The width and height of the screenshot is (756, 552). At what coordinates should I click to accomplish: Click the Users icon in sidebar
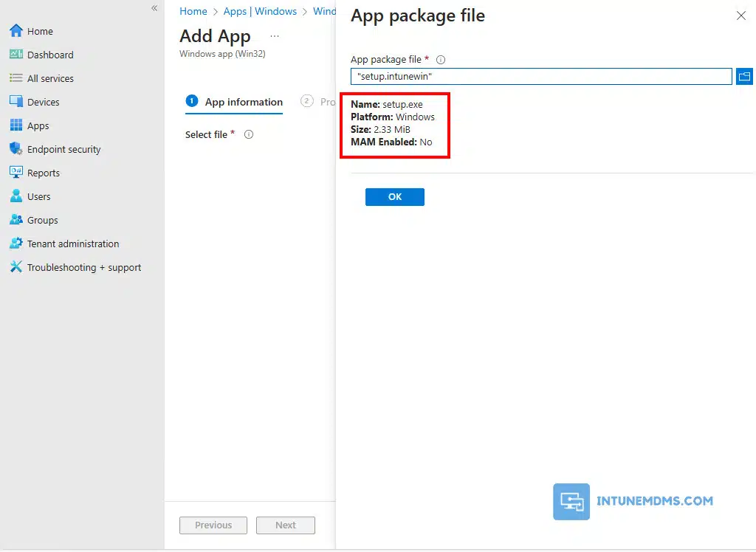(16, 196)
